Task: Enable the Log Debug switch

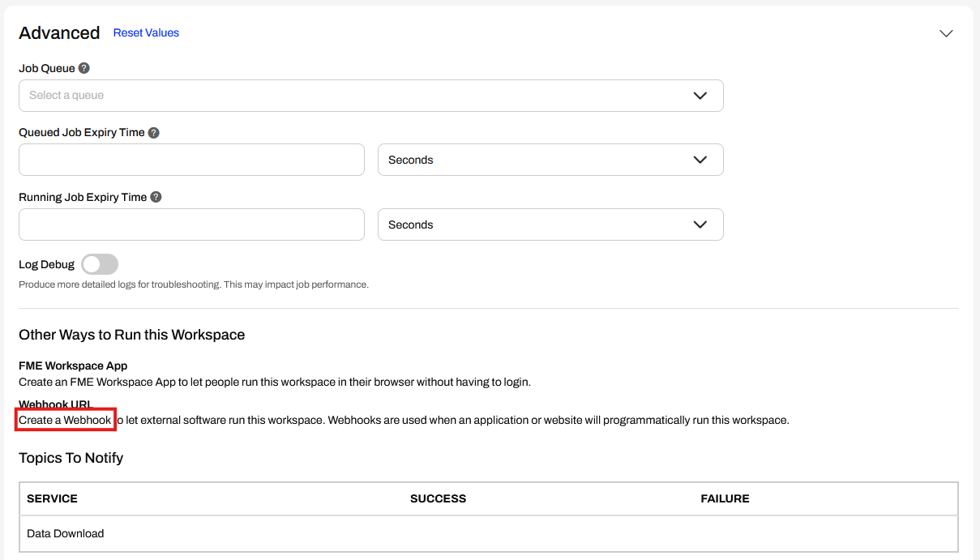Action: (x=99, y=263)
